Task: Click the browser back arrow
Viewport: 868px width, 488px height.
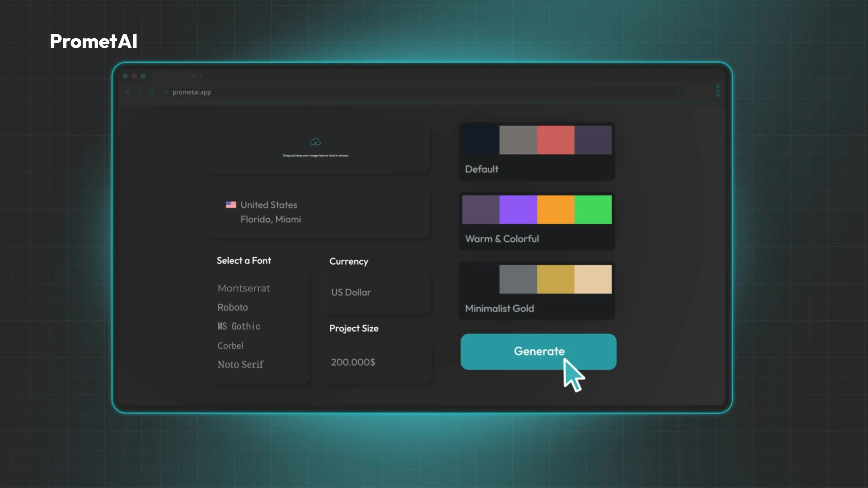Action: (128, 92)
